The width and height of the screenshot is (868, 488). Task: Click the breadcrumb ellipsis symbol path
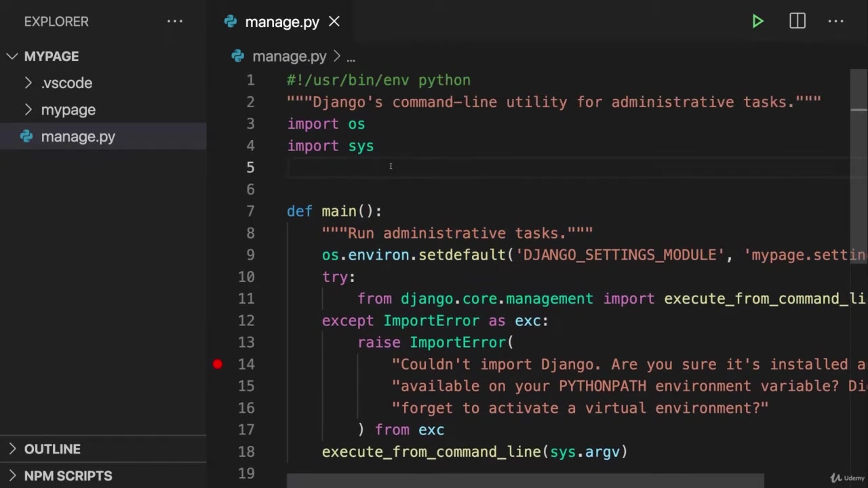[x=351, y=57]
